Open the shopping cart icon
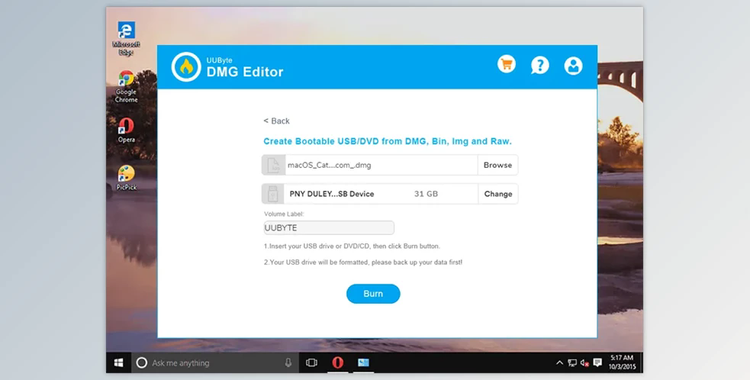 coord(506,64)
